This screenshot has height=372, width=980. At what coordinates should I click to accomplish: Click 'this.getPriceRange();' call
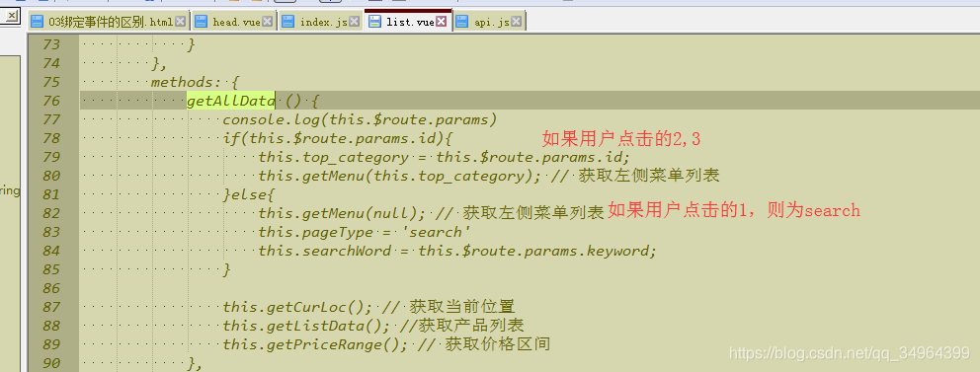(x=315, y=344)
